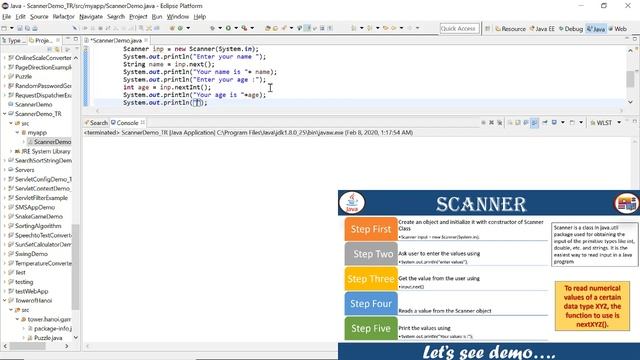Viewport: 640px width, 360px height.
Task: Select ScannerDemo file under myapp
Action: (x=49, y=142)
